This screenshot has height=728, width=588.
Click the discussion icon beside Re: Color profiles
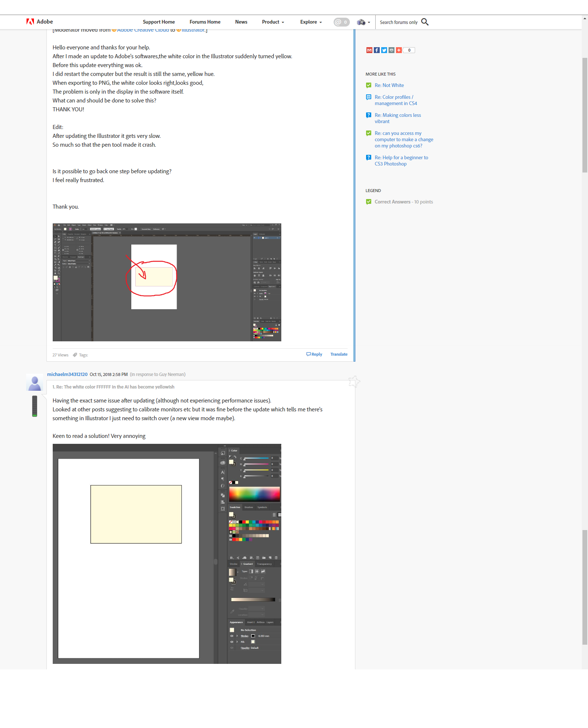[x=369, y=97]
